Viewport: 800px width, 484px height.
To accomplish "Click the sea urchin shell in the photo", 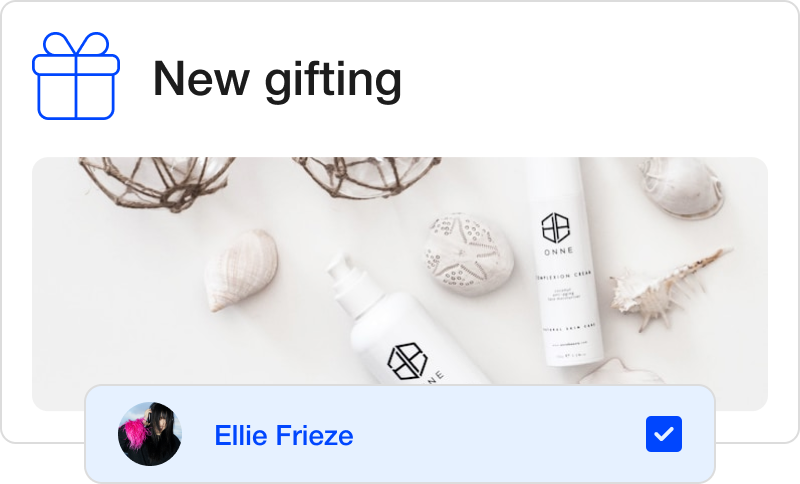I will (x=468, y=254).
